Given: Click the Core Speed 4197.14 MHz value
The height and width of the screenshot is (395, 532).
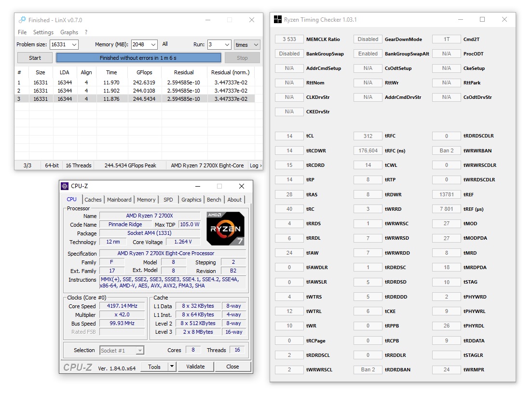Looking at the screenshot, I should pos(122,306).
